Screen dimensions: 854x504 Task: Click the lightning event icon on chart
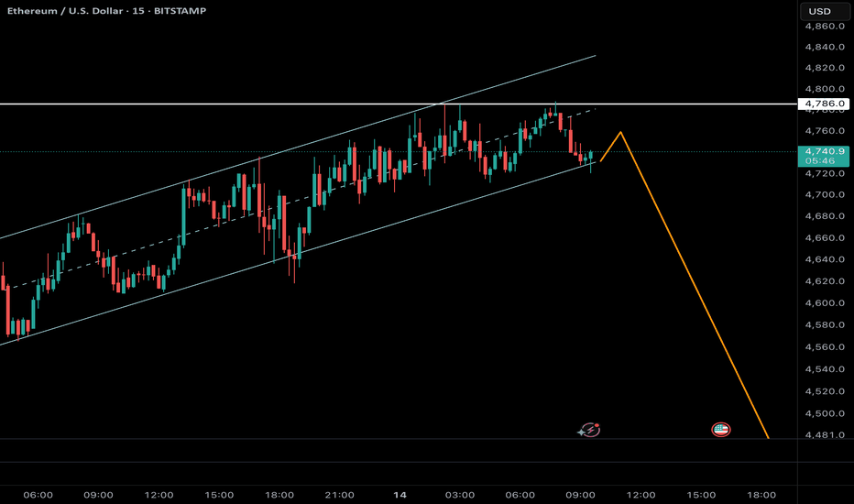[x=589, y=430]
